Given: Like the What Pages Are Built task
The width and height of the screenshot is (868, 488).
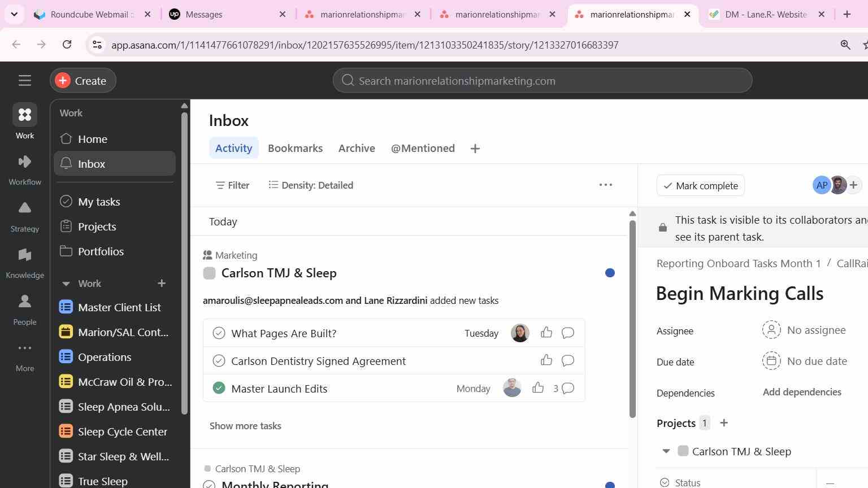Looking at the screenshot, I should point(546,333).
